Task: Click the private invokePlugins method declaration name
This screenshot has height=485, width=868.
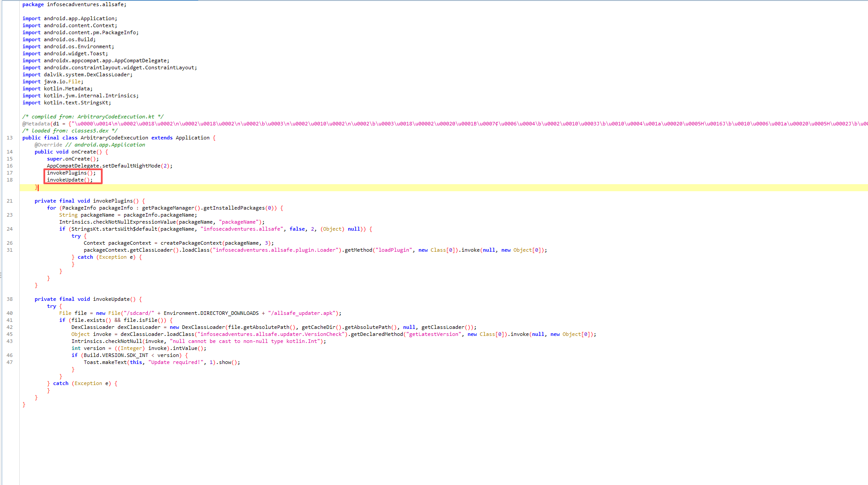Action: tap(113, 201)
